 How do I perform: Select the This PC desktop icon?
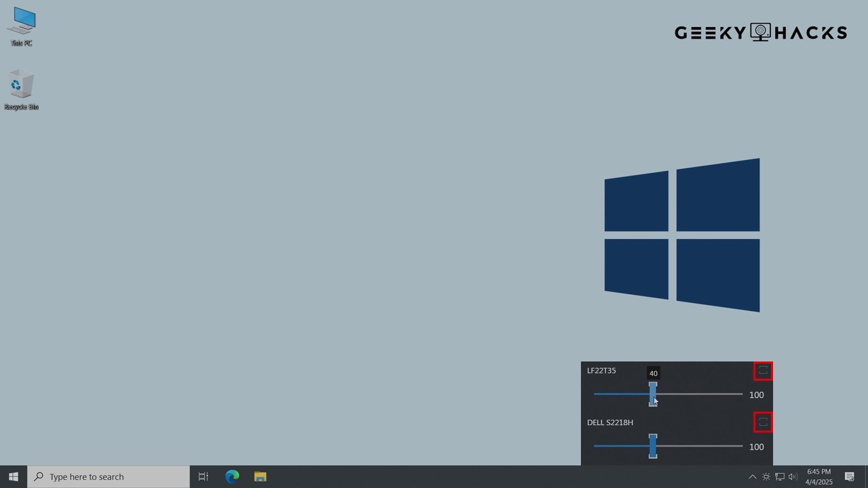pos(21,27)
